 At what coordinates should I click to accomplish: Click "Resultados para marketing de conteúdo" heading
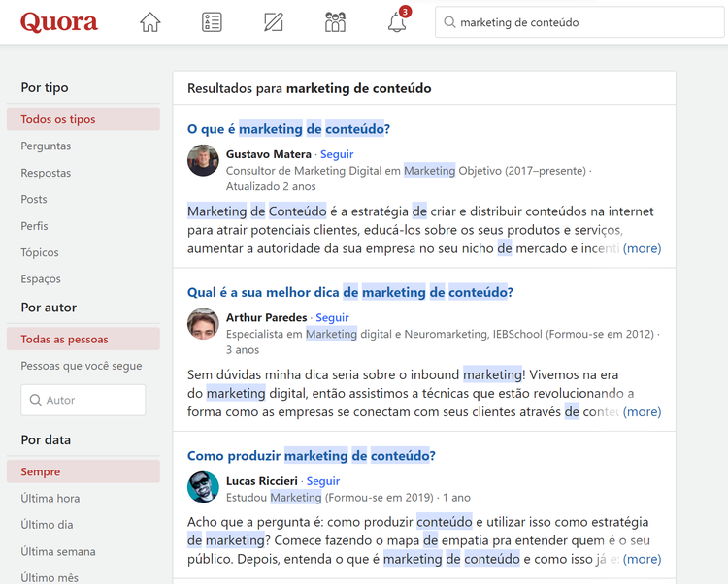point(310,88)
